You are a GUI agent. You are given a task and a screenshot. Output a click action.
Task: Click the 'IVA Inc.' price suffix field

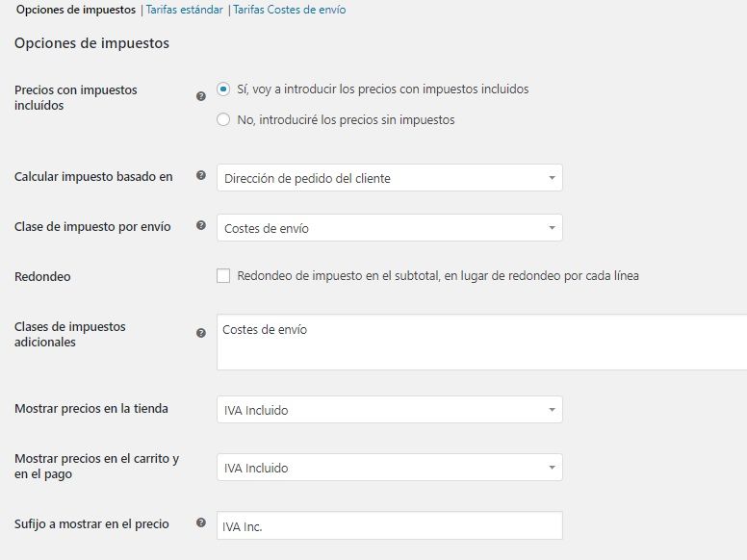(389, 525)
